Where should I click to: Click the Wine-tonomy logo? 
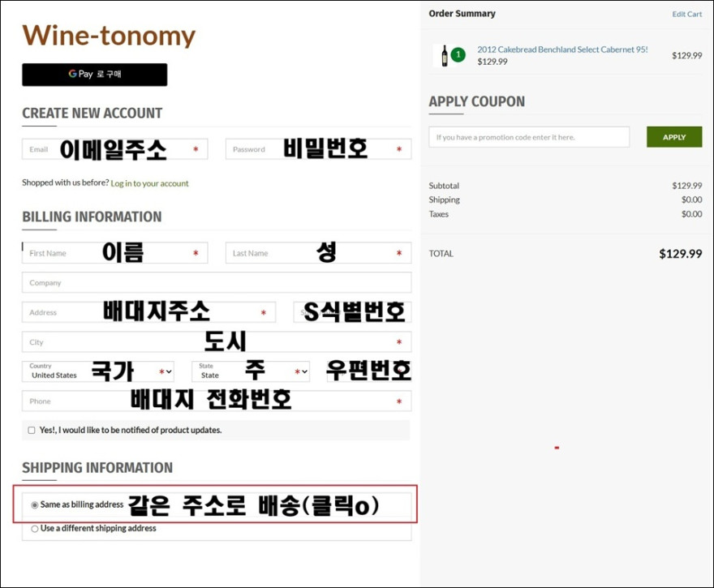click(x=109, y=36)
